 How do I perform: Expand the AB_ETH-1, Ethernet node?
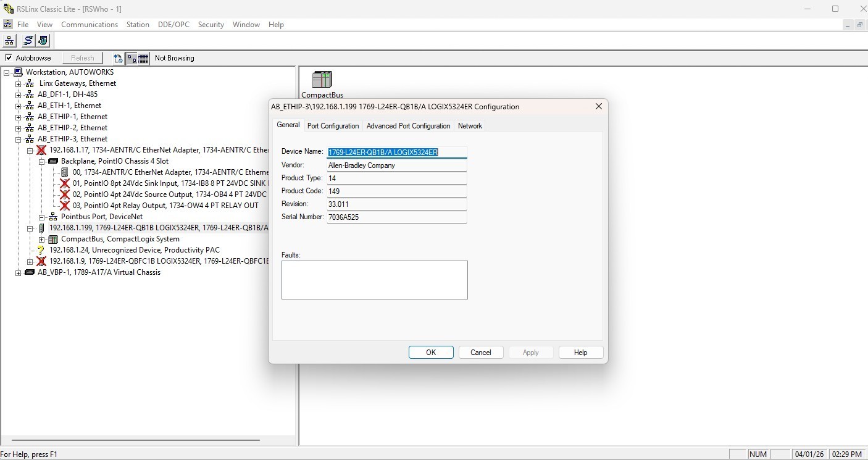pos(19,106)
